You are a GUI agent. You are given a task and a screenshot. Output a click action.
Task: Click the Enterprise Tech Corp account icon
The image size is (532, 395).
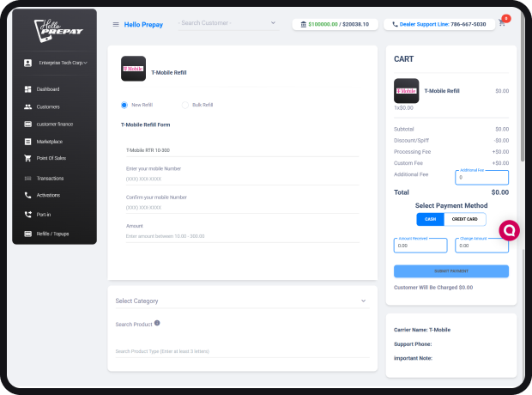tap(27, 63)
